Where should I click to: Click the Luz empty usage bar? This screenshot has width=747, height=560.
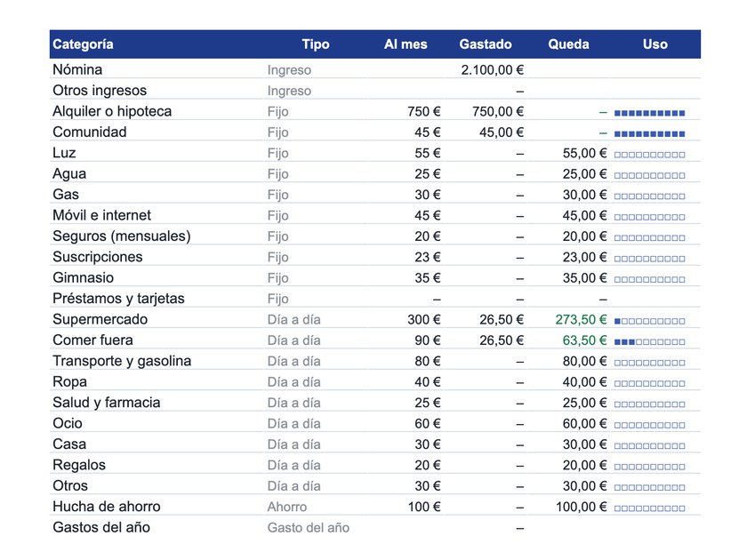tap(649, 155)
